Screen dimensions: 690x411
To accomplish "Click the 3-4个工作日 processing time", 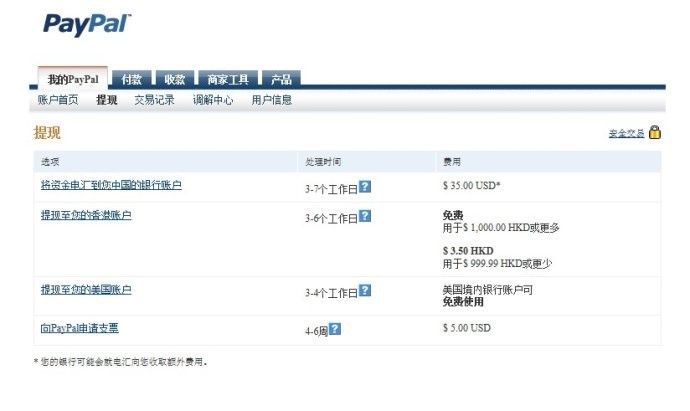I will (x=331, y=293).
